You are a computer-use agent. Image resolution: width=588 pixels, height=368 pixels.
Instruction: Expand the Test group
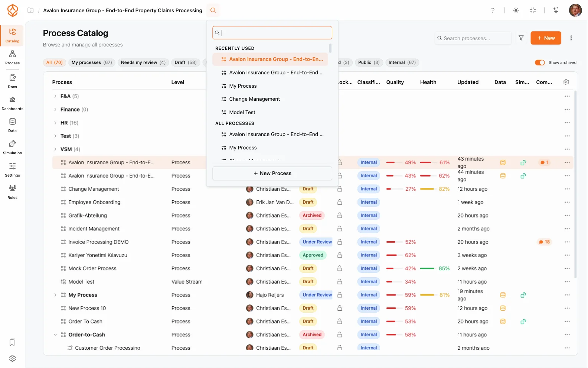55,136
